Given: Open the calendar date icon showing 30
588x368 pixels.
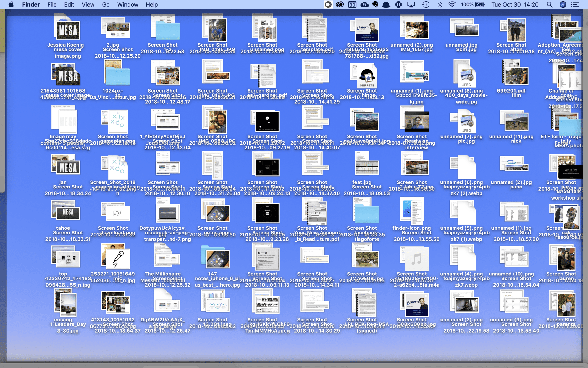Looking at the screenshot, I should pos(353,4).
